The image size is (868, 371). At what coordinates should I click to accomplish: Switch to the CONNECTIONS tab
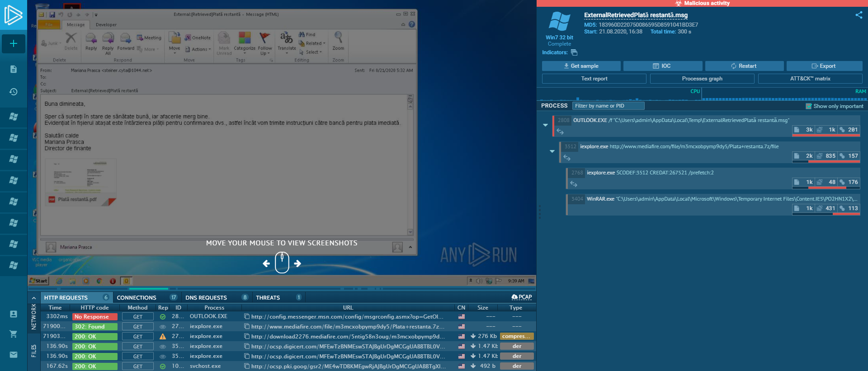146,298
